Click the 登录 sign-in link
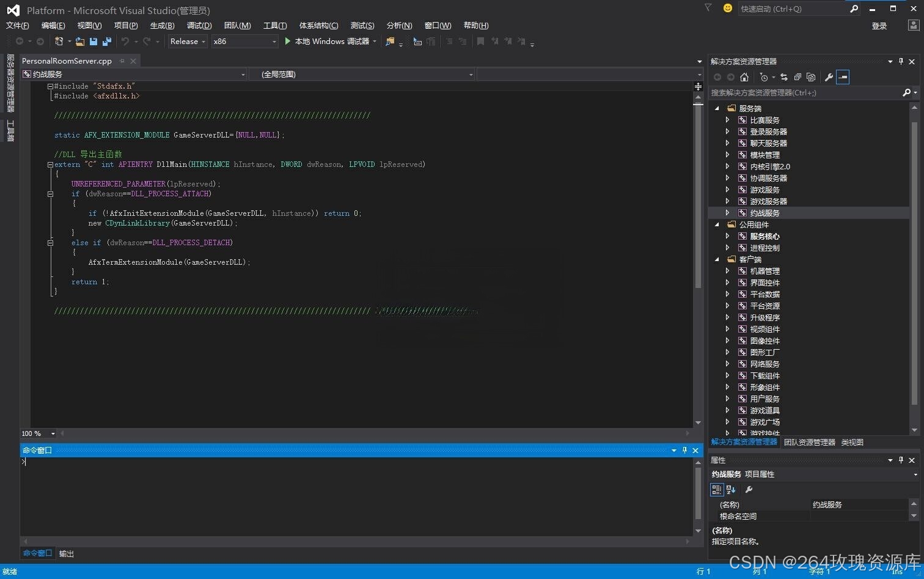This screenshot has height=579, width=924. tap(879, 26)
